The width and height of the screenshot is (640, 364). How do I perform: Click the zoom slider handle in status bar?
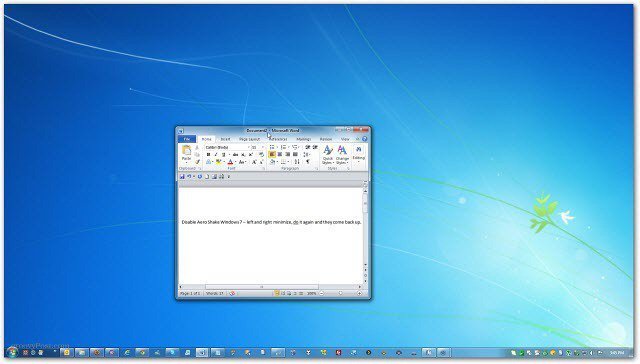[340, 293]
